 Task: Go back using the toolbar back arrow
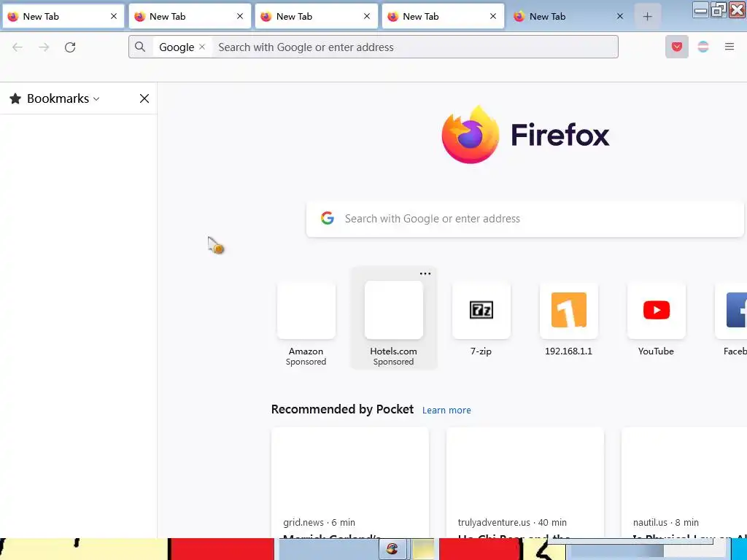tap(18, 47)
